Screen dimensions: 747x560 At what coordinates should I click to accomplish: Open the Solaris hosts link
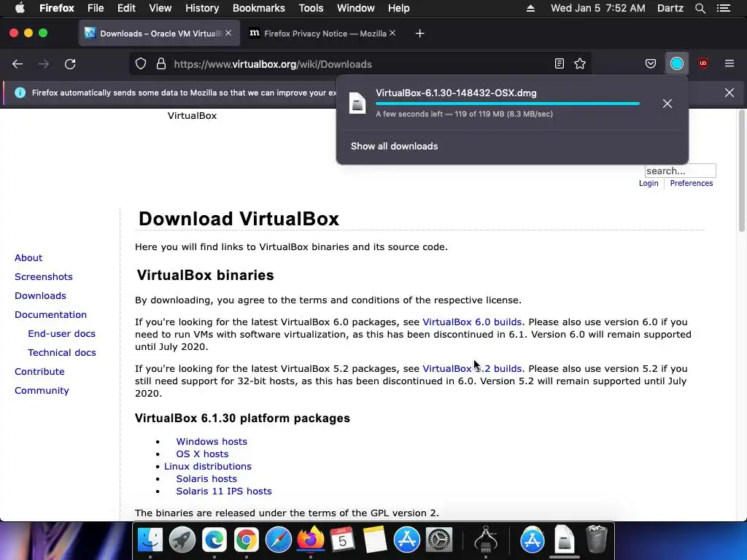point(206,478)
